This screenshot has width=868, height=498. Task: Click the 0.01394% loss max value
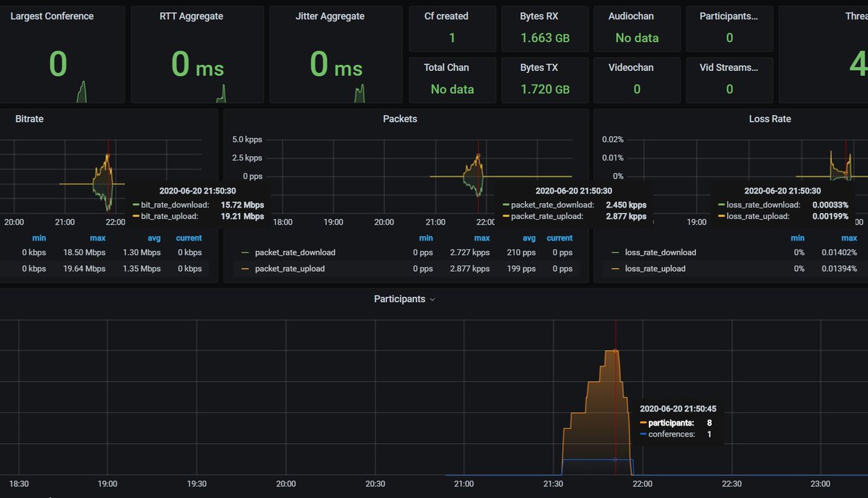coord(839,269)
